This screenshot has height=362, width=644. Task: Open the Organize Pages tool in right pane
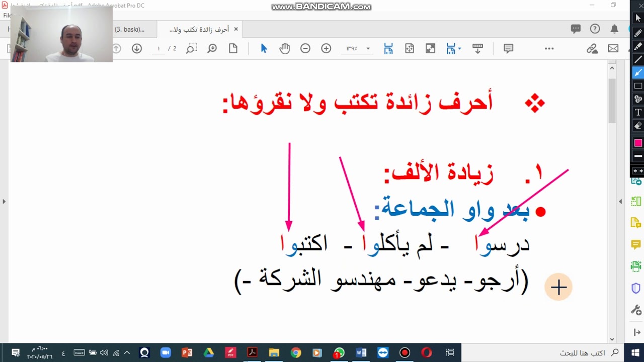click(636, 202)
